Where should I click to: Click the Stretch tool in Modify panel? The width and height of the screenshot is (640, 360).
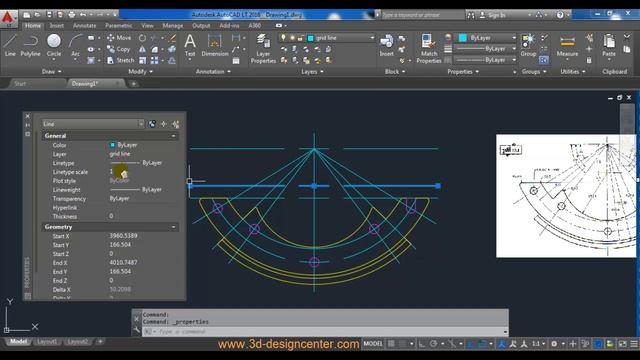120,60
